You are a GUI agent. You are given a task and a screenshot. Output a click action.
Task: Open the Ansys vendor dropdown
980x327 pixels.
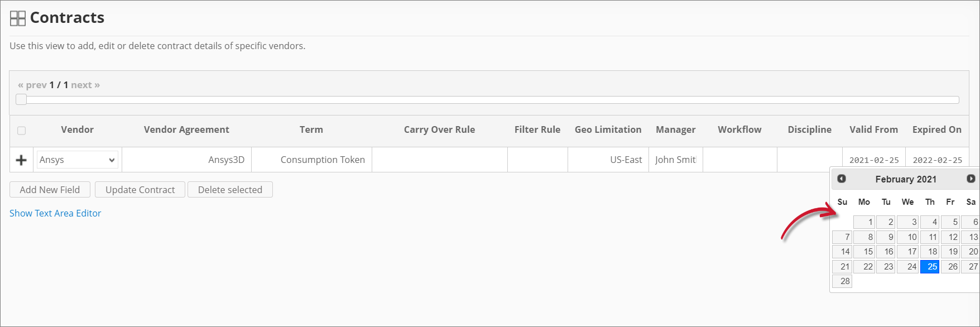pos(77,160)
